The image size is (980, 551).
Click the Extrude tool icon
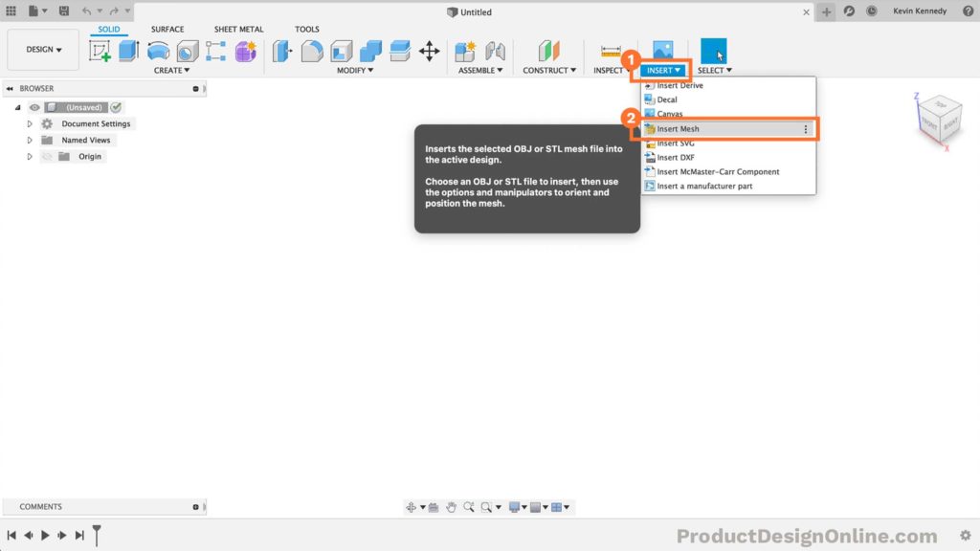[126, 50]
